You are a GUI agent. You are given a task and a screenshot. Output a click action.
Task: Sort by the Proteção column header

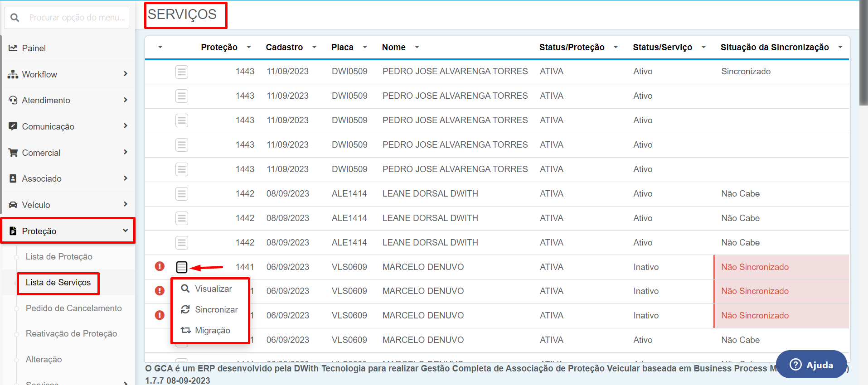click(x=219, y=47)
